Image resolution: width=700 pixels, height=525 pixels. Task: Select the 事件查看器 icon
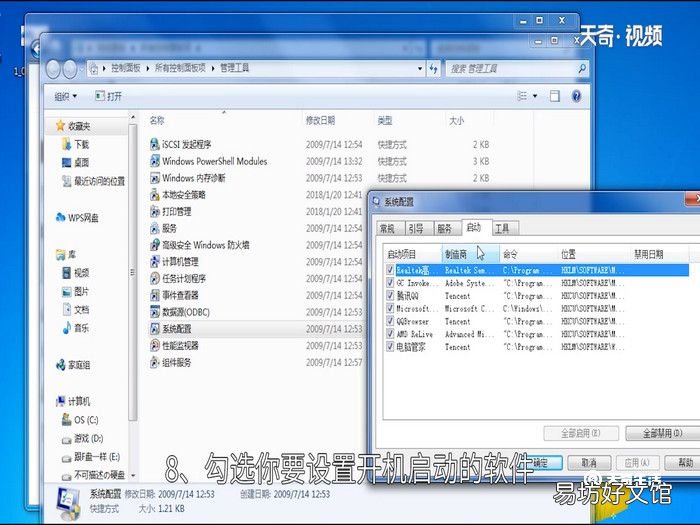(154, 295)
